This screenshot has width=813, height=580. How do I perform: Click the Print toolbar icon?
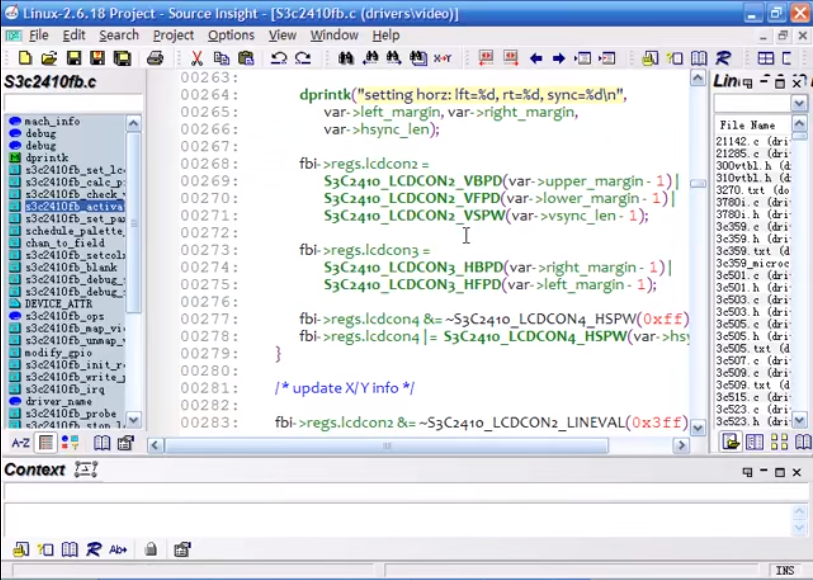click(155, 58)
